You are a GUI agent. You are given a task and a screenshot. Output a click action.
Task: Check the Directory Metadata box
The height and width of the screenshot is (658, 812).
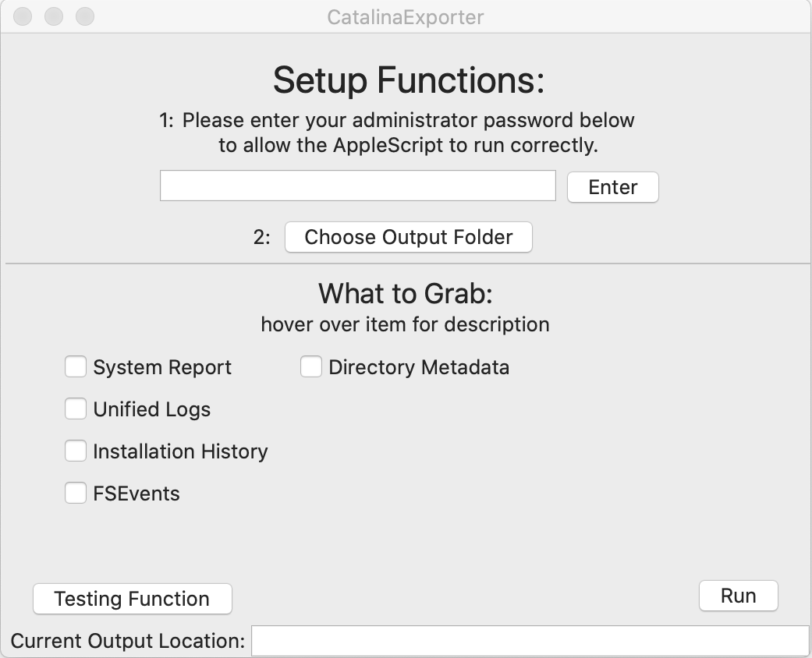click(309, 366)
